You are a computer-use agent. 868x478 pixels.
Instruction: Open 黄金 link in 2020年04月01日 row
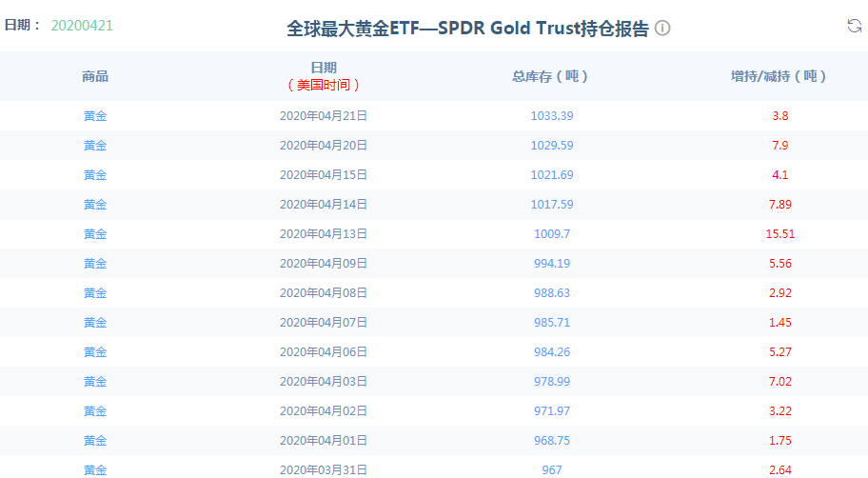(95, 441)
